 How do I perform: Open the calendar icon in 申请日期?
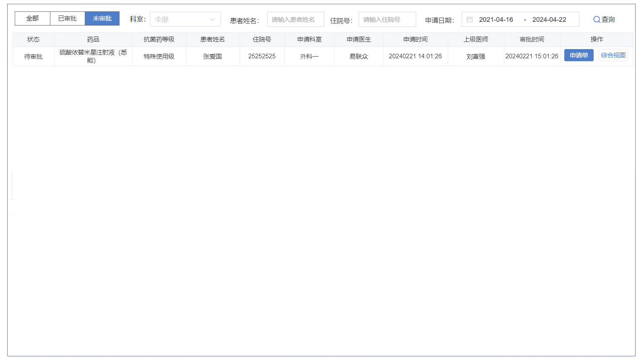tap(469, 20)
